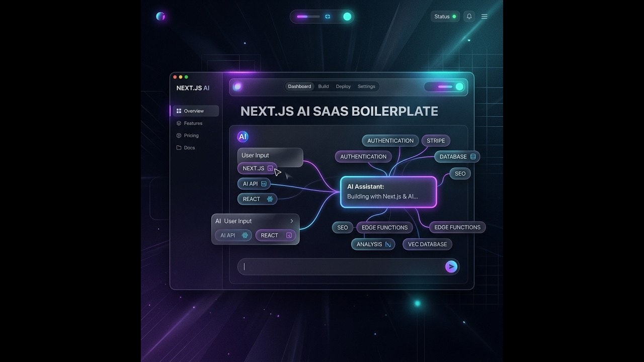Click the icon on the NEXT.JS node
Image resolution: width=644 pixels, height=362 pixels.
point(270,168)
